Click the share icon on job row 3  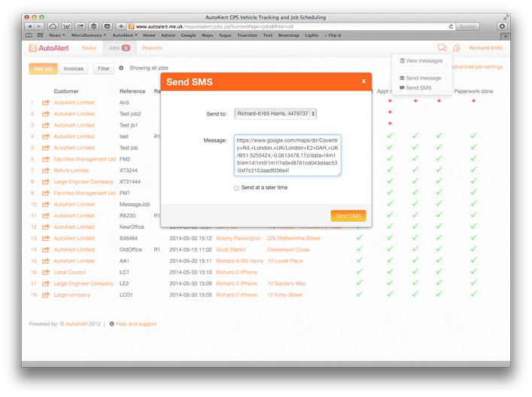(x=45, y=125)
